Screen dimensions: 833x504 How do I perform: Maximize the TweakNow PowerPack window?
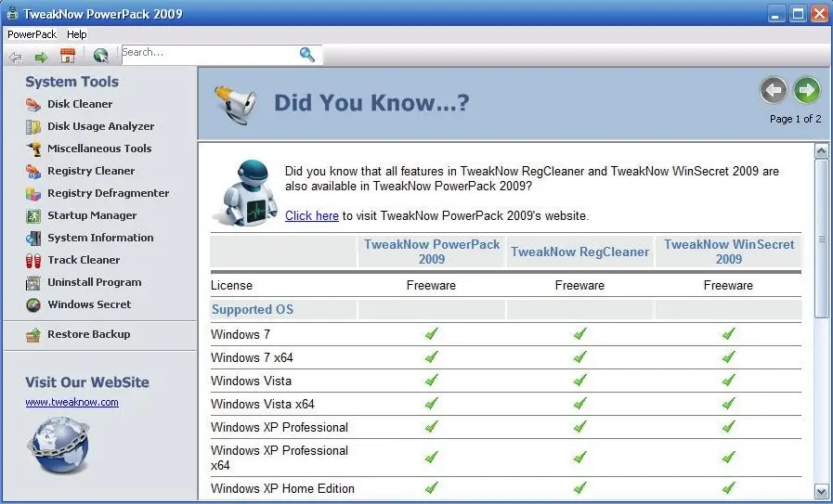[x=798, y=14]
